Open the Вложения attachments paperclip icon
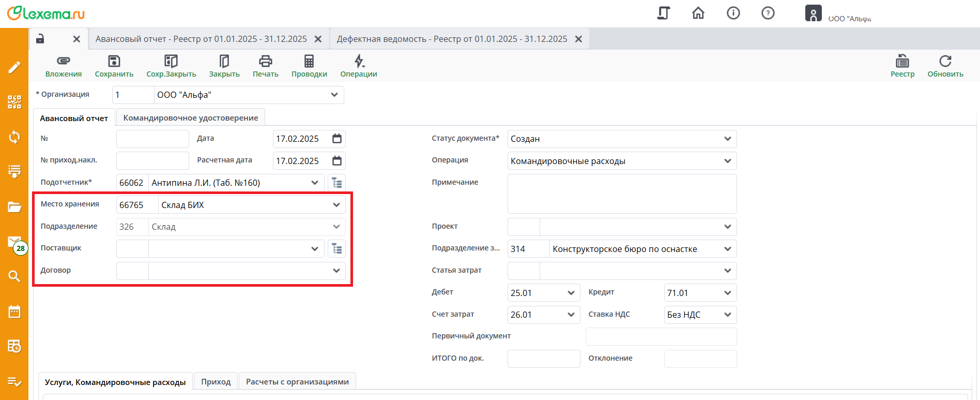Screen dimensions: 980x400 tap(63, 62)
